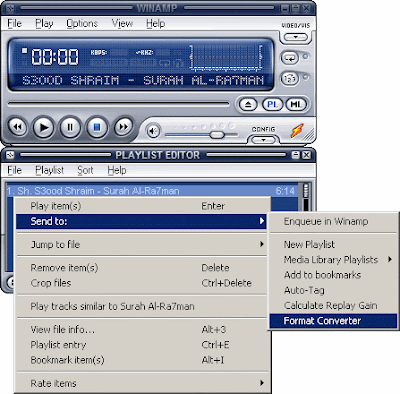Close the Playlist Editor window
This screenshot has height=394, width=400.
tap(306, 155)
